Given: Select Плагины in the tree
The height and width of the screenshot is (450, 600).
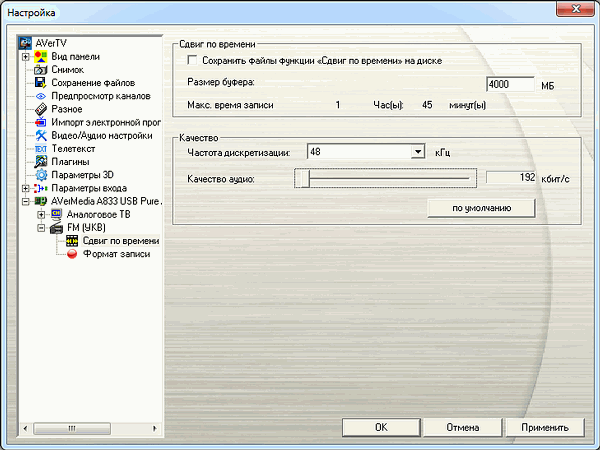Looking at the screenshot, I should pos(70,161).
